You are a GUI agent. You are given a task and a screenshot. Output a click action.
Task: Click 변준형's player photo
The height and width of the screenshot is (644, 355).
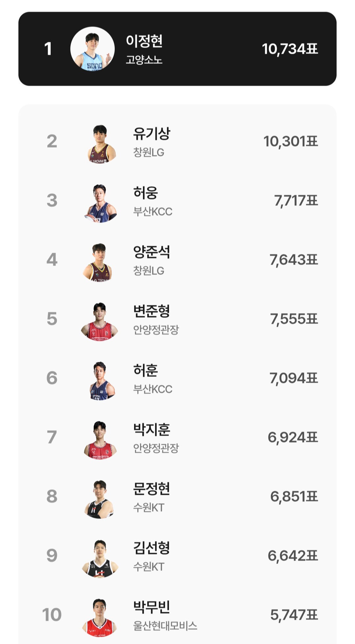click(99, 321)
